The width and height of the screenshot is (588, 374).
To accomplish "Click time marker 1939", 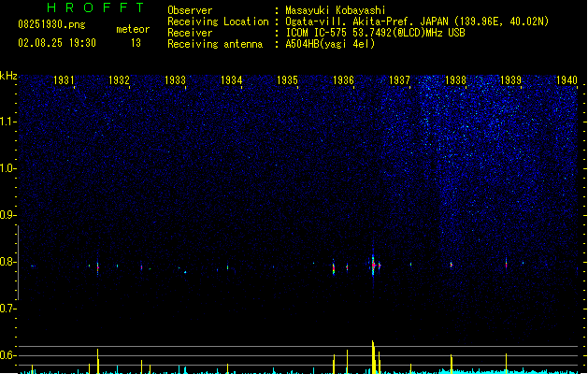I will [510, 80].
